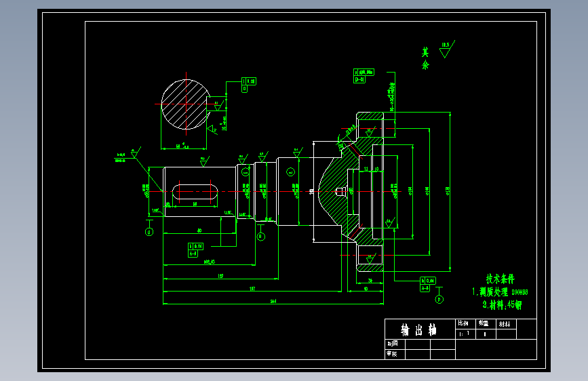Select the keyway slot outline on the shaft
The width and height of the screenshot is (588, 381).
pyautogui.click(x=195, y=192)
